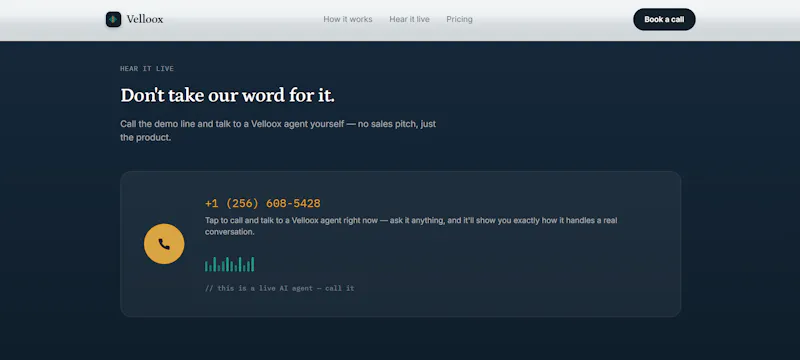Image resolution: width=800 pixels, height=360 pixels.
Task: Open the How it works section
Action: click(x=348, y=19)
